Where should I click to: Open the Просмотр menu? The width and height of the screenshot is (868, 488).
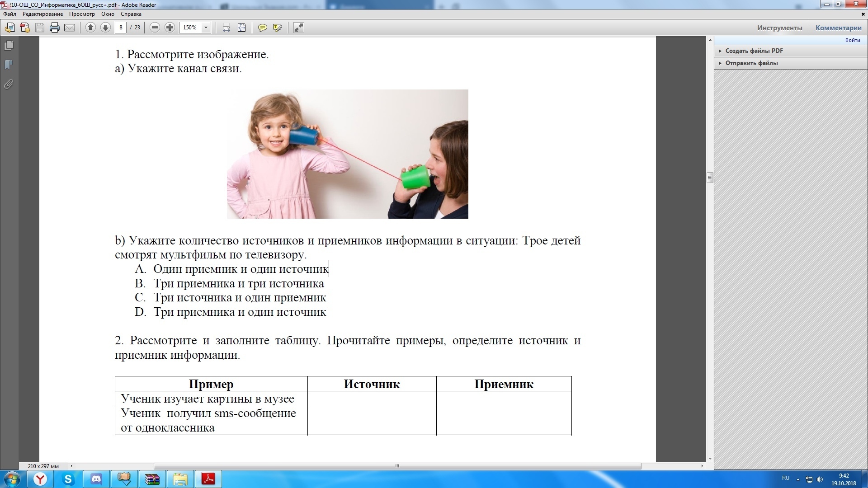click(x=82, y=14)
